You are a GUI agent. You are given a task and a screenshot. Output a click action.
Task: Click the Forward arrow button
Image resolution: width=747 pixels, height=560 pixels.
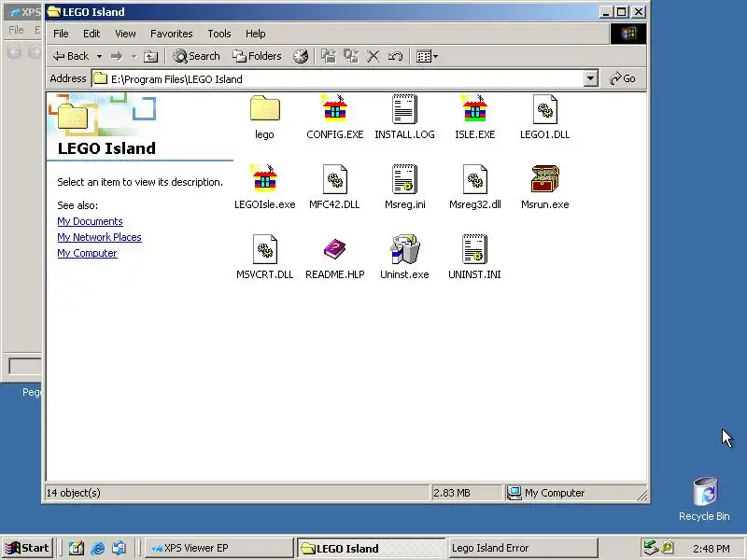coord(117,57)
